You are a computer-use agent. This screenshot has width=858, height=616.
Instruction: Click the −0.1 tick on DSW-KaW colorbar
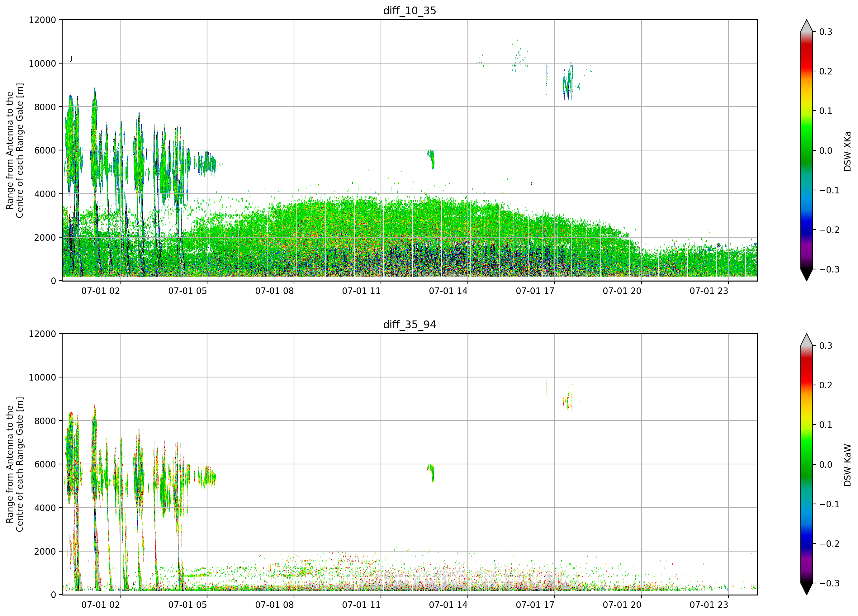pyautogui.click(x=829, y=505)
